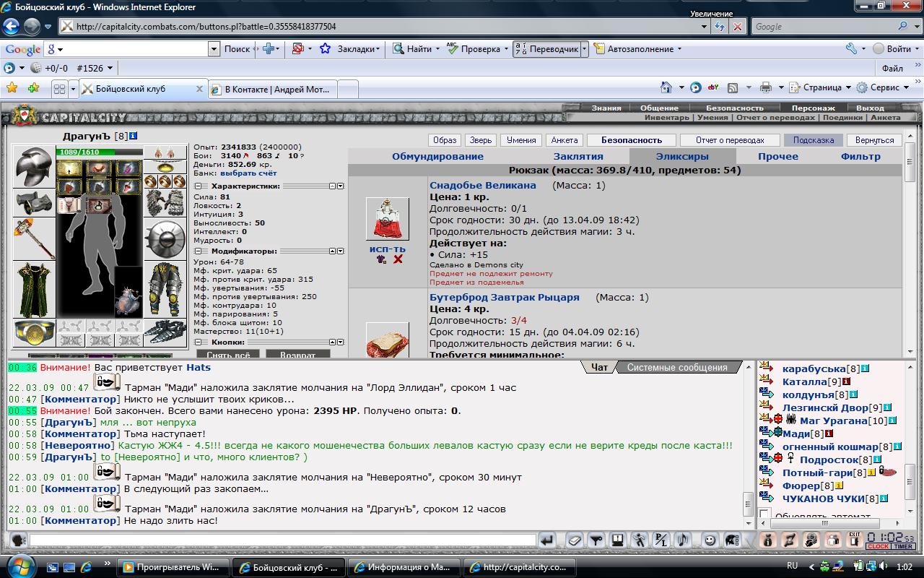
Task: Click the equipped bracers slot
Action: pyautogui.click(x=34, y=202)
